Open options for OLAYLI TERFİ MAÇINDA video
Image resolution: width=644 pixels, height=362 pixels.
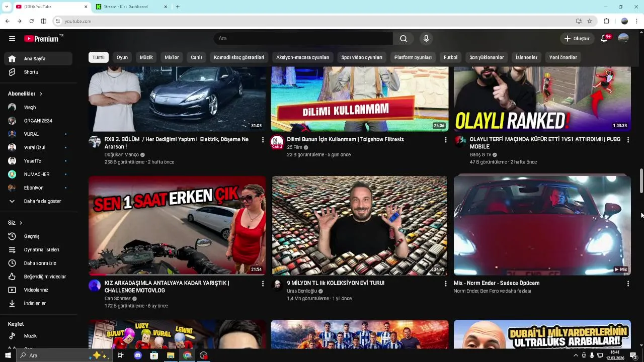(628, 140)
